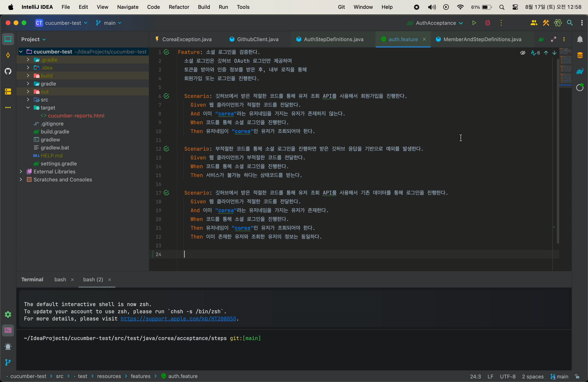Toggle the Project tool window button
Screen dimensions: 588x382
pyautogui.click(x=8, y=40)
